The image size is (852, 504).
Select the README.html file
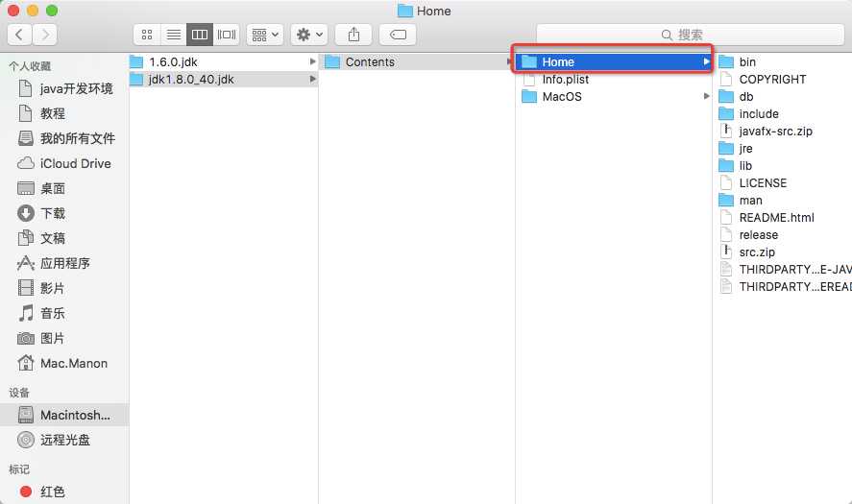click(x=767, y=218)
